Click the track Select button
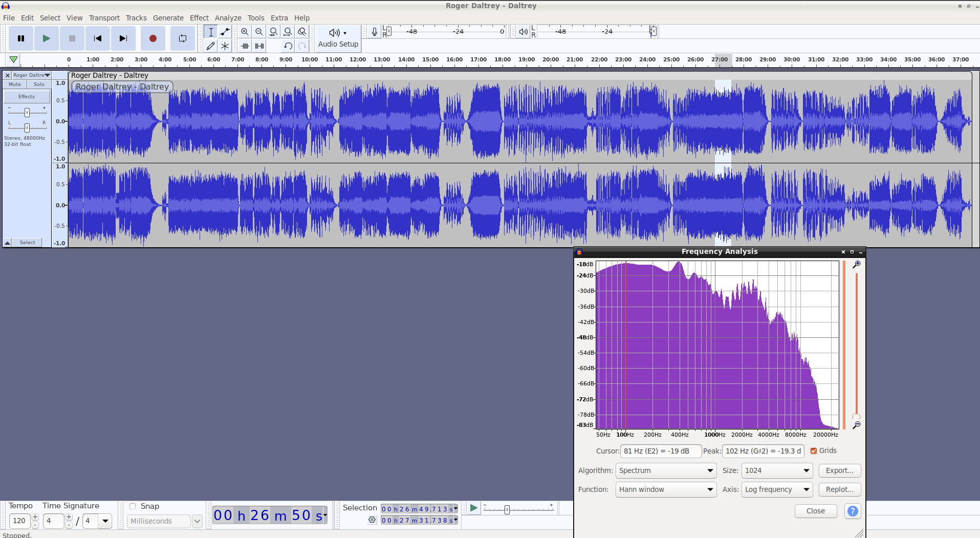The image size is (980, 538). coord(28,243)
